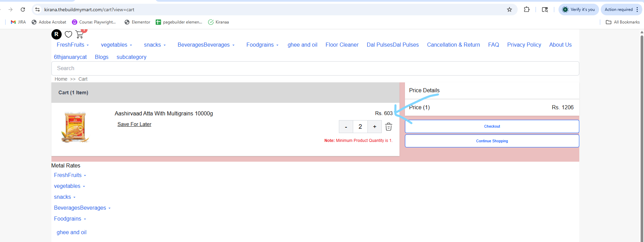Open the side panel search icon
The image size is (644, 242).
tap(545, 10)
